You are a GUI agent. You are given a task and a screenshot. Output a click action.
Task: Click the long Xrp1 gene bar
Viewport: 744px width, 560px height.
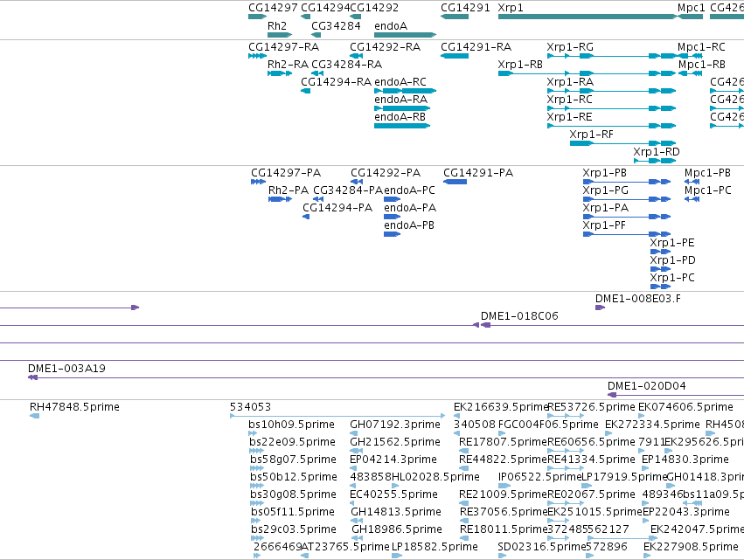coord(588,17)
